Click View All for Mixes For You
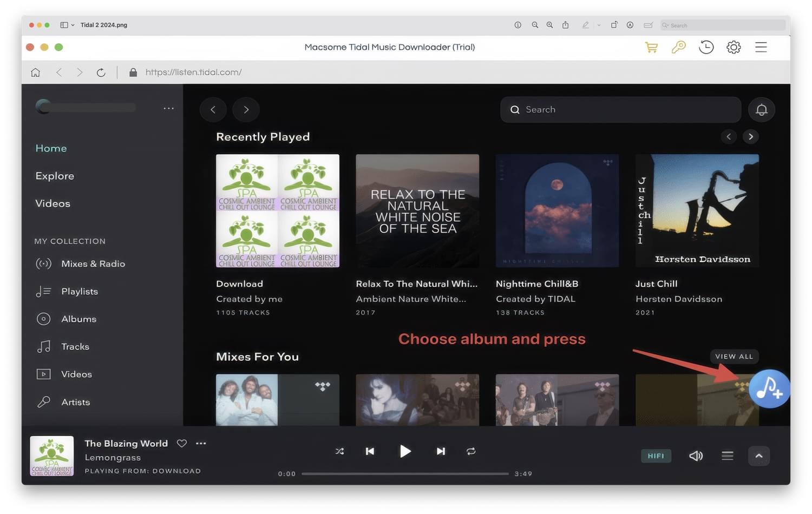The image size is (812, 514). [x=734, y=357]
